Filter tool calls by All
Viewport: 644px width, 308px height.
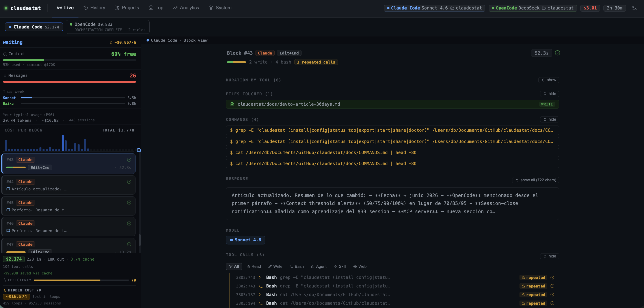point(234,267)
